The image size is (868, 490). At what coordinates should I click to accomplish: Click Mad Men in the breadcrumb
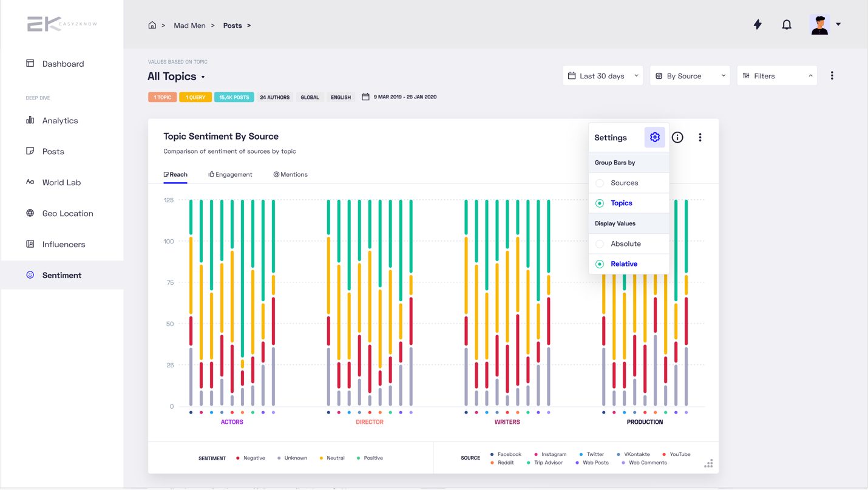point(189,26)
